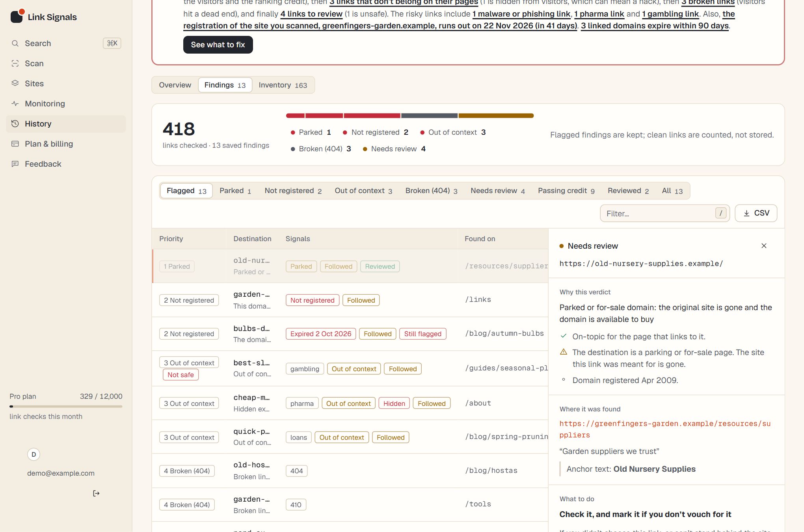The height and width of the screenshot is (532, 804).
Task: Go to Scan in the sidebar
Action: point(66,63)
